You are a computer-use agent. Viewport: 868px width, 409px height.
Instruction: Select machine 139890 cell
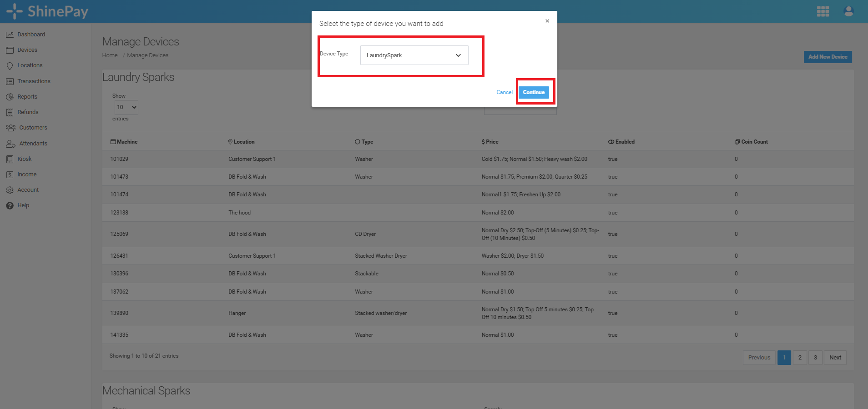119,313
